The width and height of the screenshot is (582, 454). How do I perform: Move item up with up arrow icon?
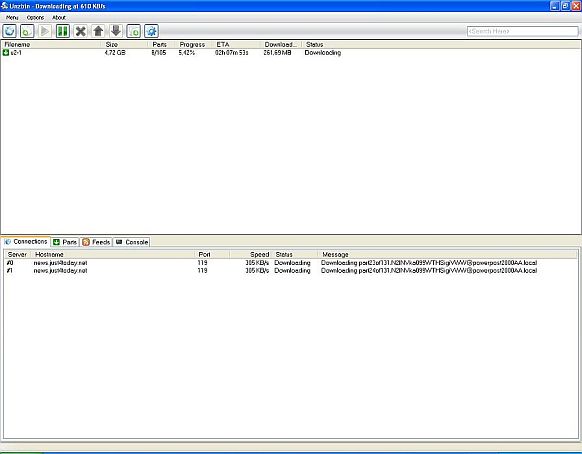tap(98, 31)
